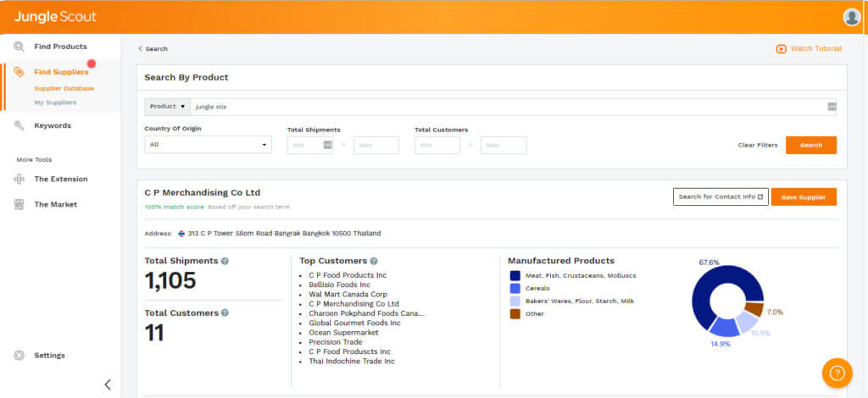868x398 pixels.
Task: Click The Market store icon
Action: [19, 204]
